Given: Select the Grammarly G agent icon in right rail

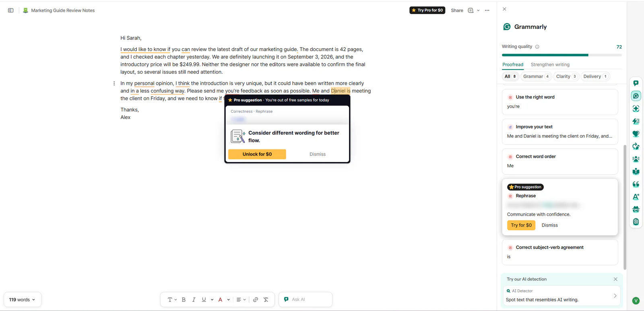Looking at the screenshot, I should [636, 96].
